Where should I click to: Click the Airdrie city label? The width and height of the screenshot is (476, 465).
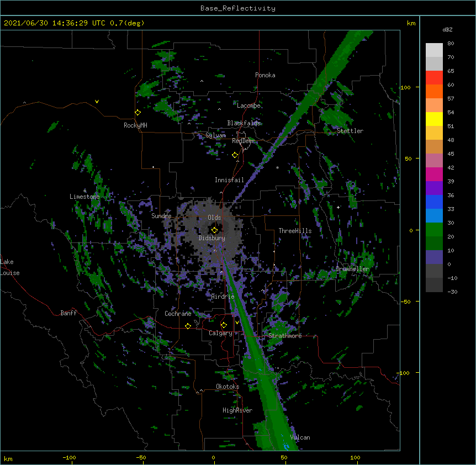pos(223,297)
